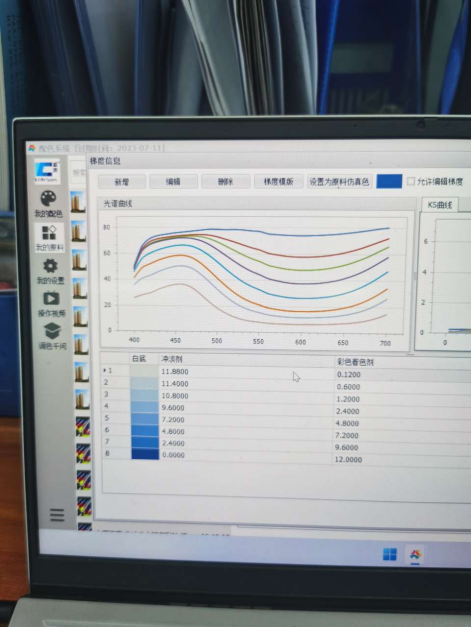
Task: Click the 新增 button
Action: coord(122,181)
